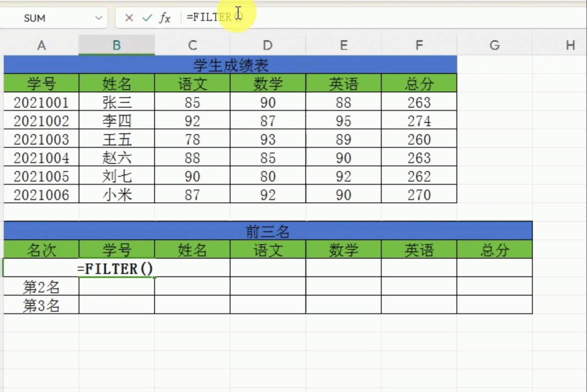Select column B header

(116, 45)
